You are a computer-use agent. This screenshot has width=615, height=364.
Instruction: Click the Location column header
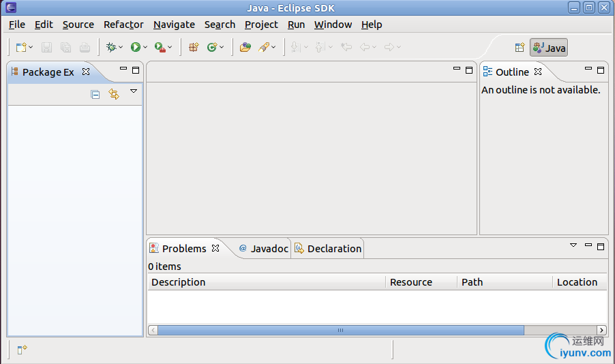(580, 282)
